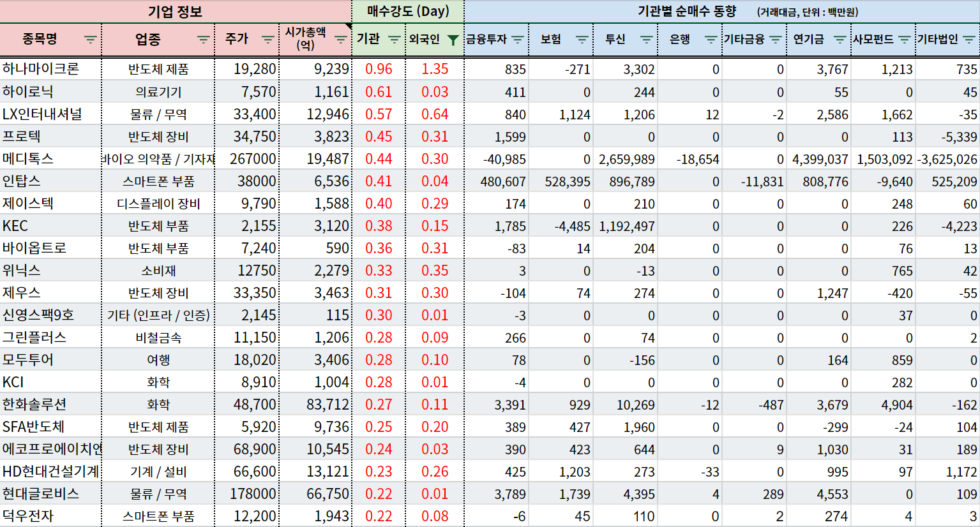
Task: Open filter dropdown for 주가 column
Action: click(268, 40)
